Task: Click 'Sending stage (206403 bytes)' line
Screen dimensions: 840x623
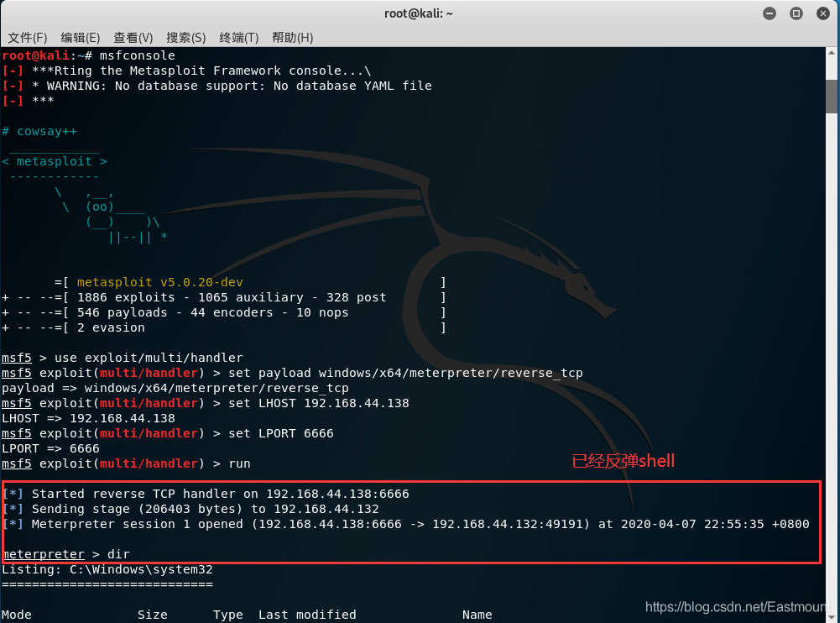Action: 190,509
